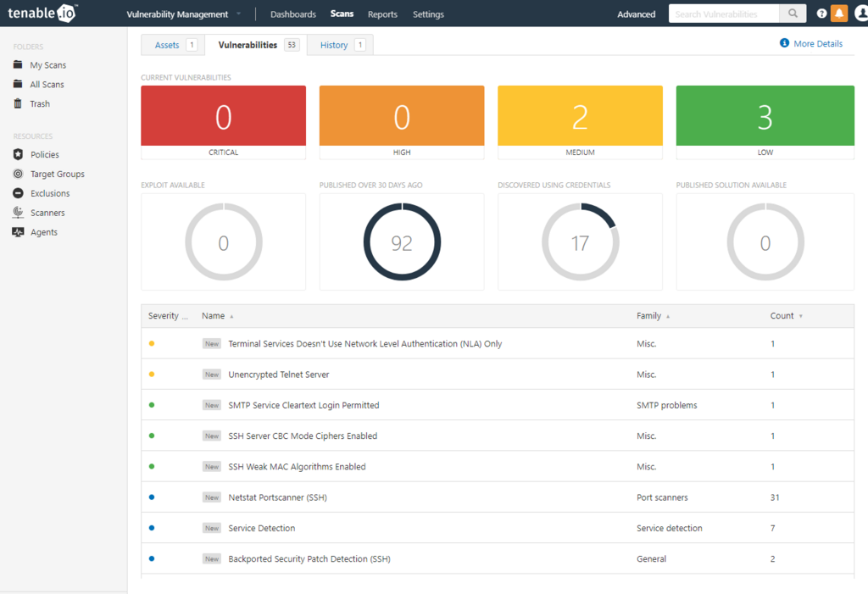Switch to the History tab
The height and width of the screenshot is (594, 868).
pos(340,45)
